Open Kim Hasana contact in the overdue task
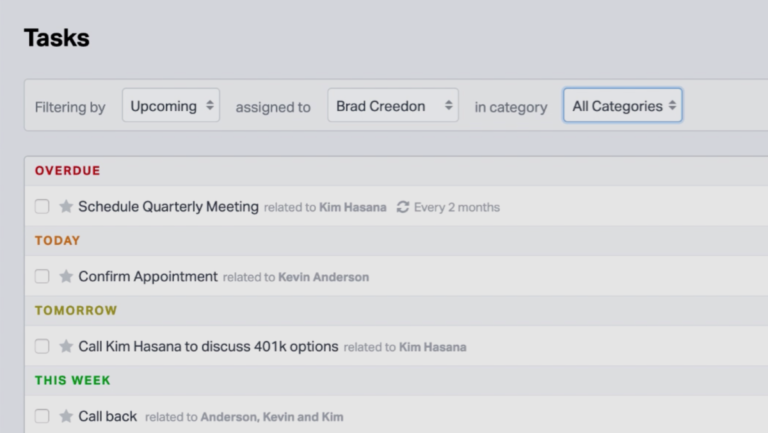Image resolution: width=768 pixels, height=433 pixels. pyautogui.click(x=352, y=208)
